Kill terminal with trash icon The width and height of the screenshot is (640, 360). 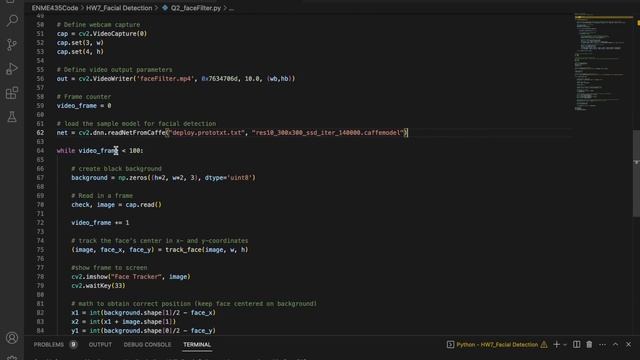click(x=589, y=344)
